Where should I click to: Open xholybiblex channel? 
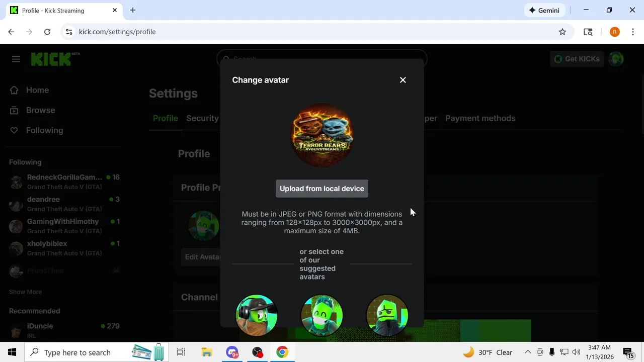(64, 248)
